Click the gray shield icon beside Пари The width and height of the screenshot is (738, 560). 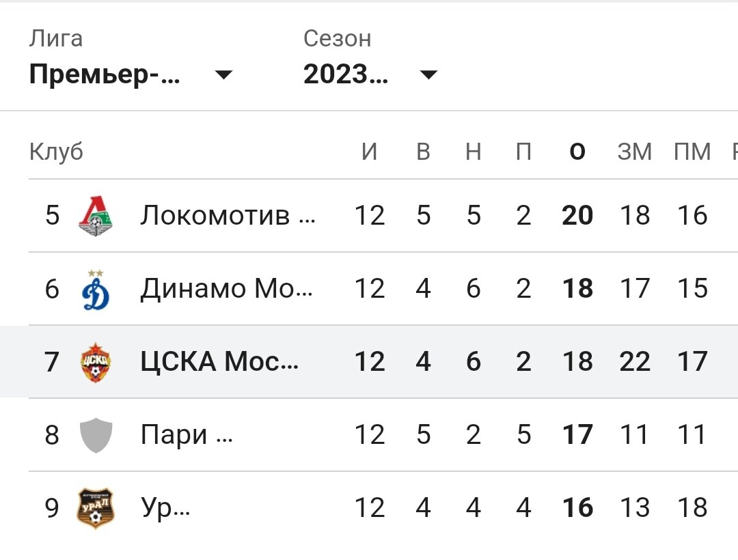96,435
